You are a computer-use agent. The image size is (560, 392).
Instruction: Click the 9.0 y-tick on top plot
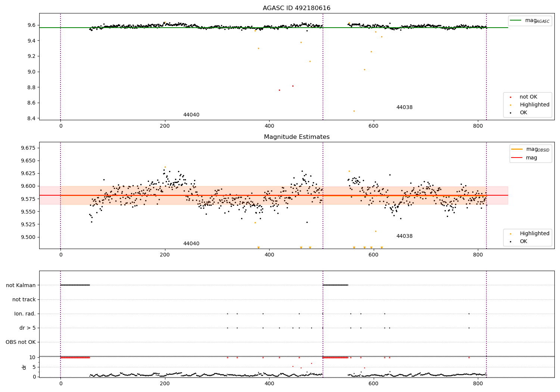[32, 72]
